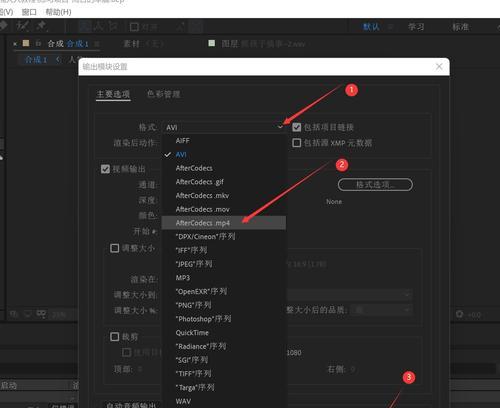Choose "Photoshop"序列 format
This screenshot has width=500, height=408.
click(224, 319)
